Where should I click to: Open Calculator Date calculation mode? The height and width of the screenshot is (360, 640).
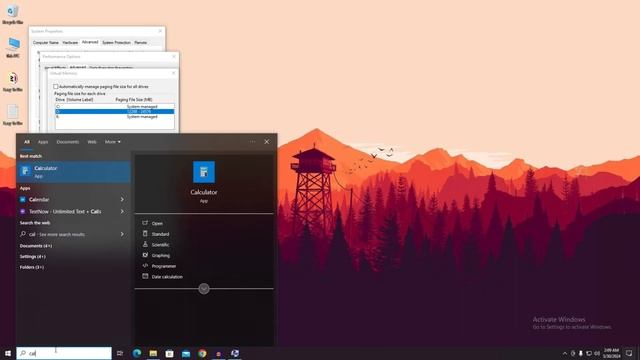click(x=167, y=276)
